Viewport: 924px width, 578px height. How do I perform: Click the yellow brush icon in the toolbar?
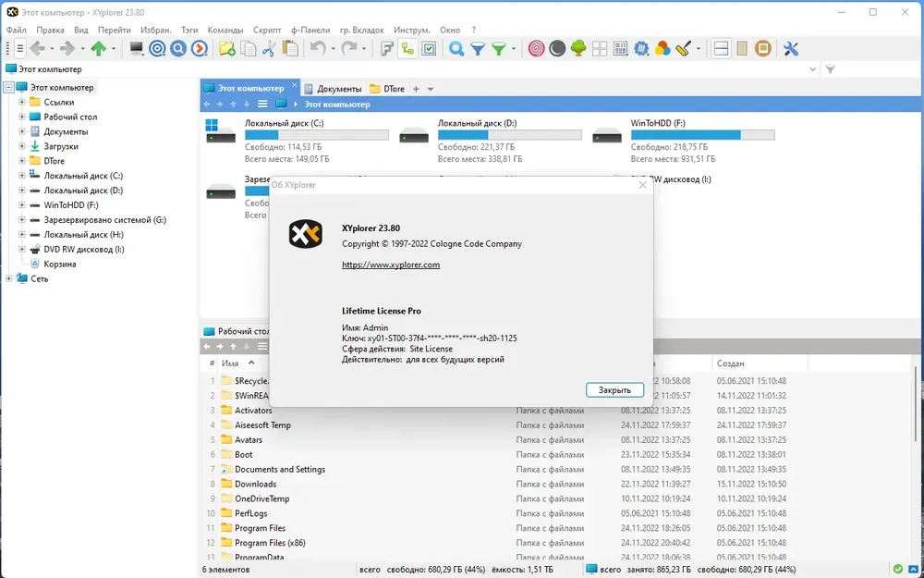point(684,49)
